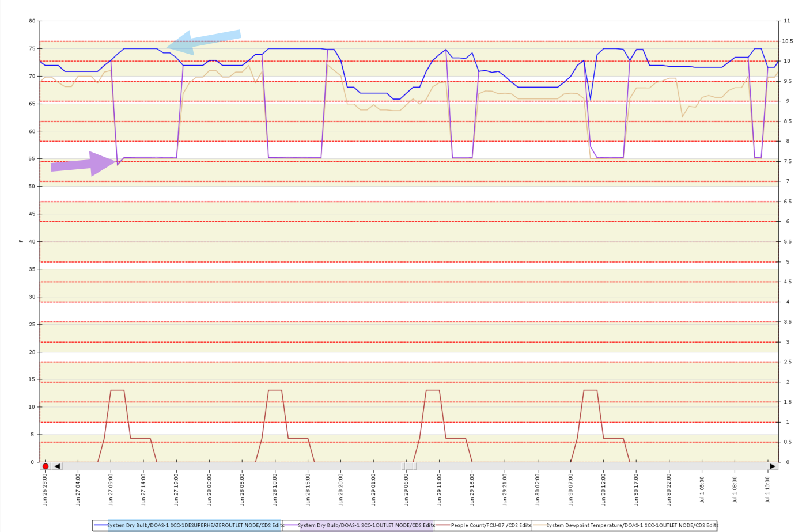
Task: Click the right scroll arrow of the time axis
Action: [773, 466]
